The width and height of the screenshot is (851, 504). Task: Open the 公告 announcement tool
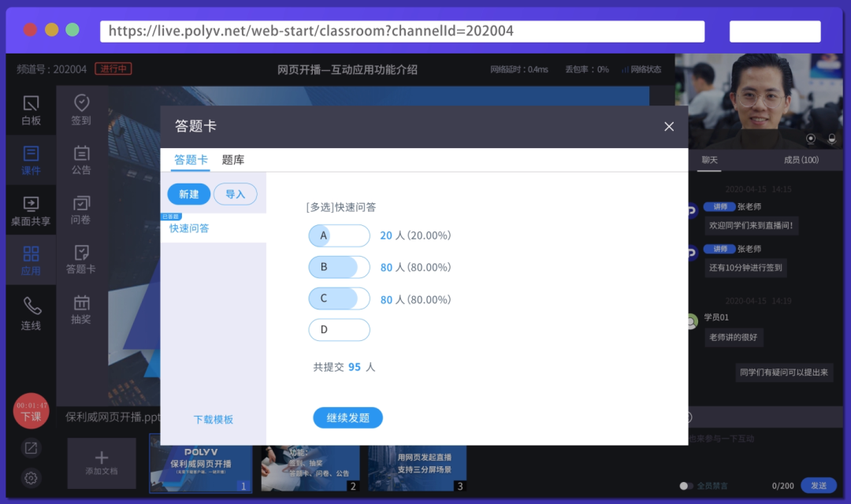80,159
